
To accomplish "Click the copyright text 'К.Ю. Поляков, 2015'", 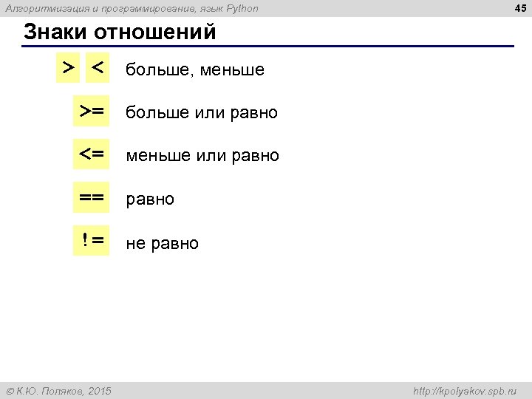I will click(x=59, y=391).
